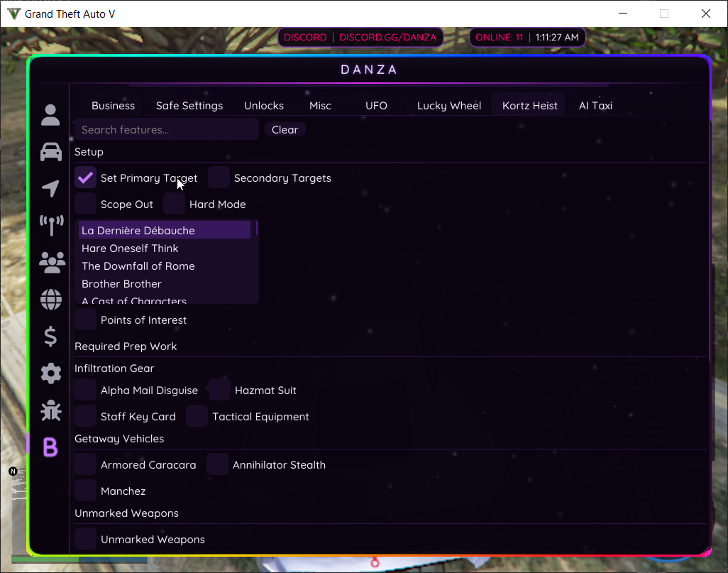Switch to the Safe Settings tab

click(189, 106)
